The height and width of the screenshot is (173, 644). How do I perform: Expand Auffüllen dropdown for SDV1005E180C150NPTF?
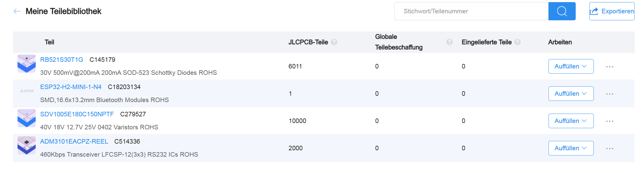pyautogui.click(x=571, y=121)
